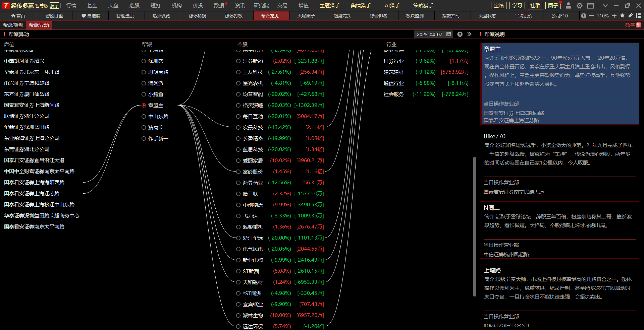The height and width of the screenshot is (330, 644).
Task: Select the 深圳帮 radio button
Action: click(x=144, y=61)
